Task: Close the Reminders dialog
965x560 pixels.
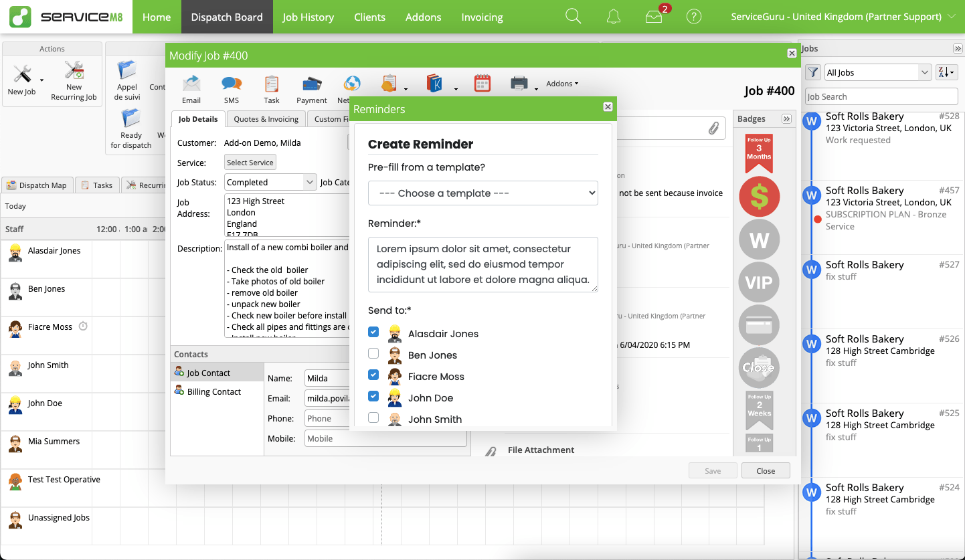Action: (608, 106)
